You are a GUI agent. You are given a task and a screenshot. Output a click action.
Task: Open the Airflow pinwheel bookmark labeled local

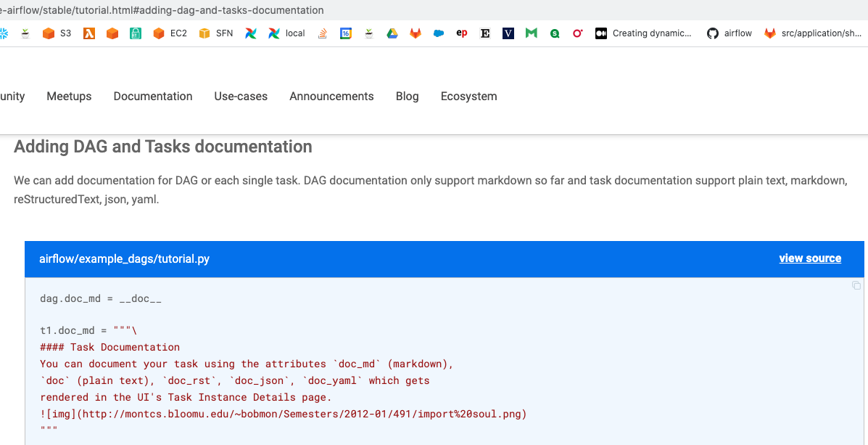pyautogui.click(x=286, y=33)
